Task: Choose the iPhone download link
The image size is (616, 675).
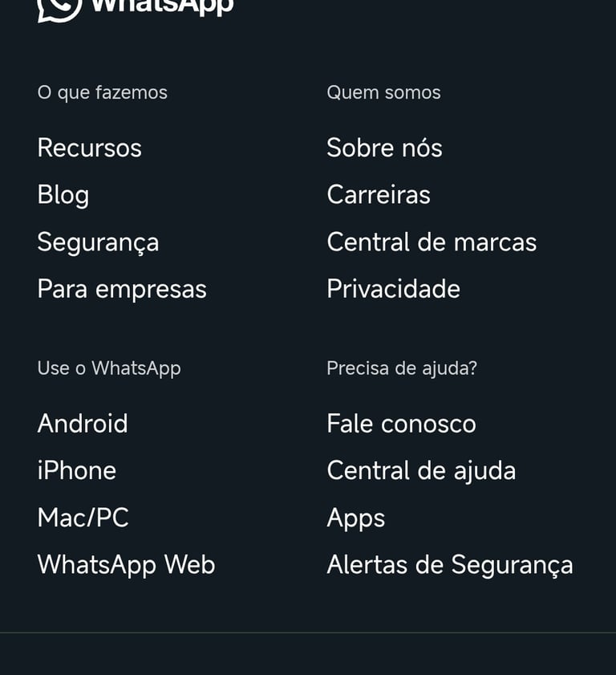Action: (77, 470)
